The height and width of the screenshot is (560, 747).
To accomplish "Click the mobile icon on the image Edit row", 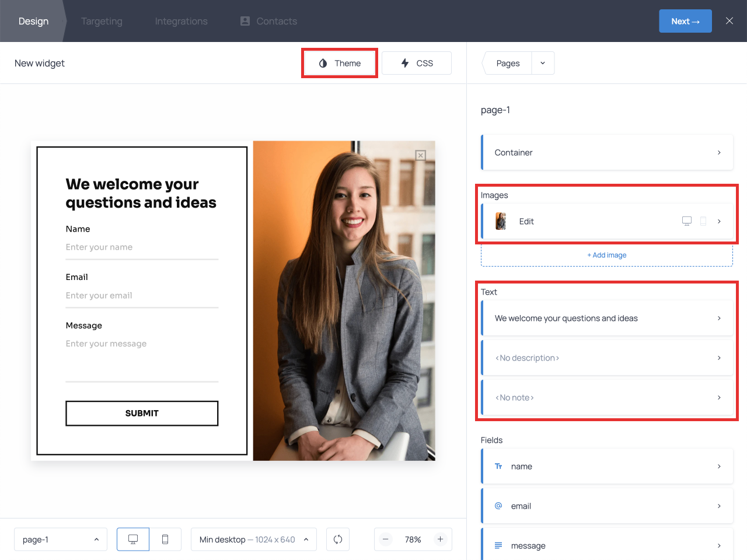I will click(x=703, y=221).
